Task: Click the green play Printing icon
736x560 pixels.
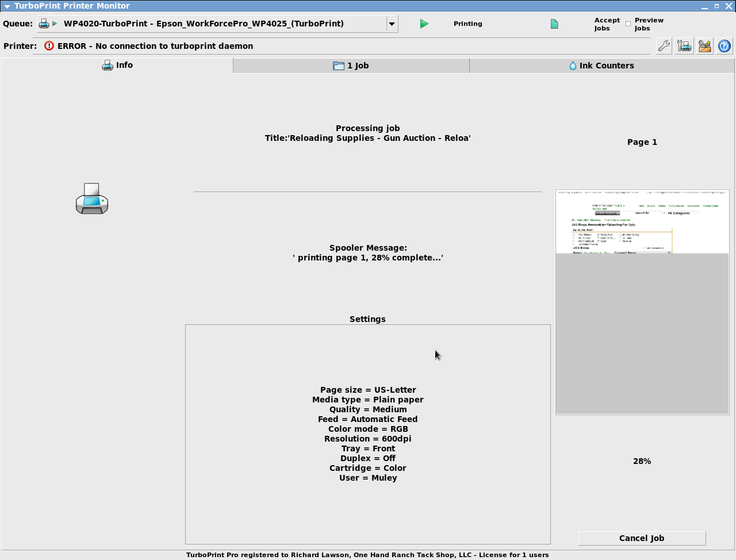Action: pyautogui.click(x=424, y=24)
